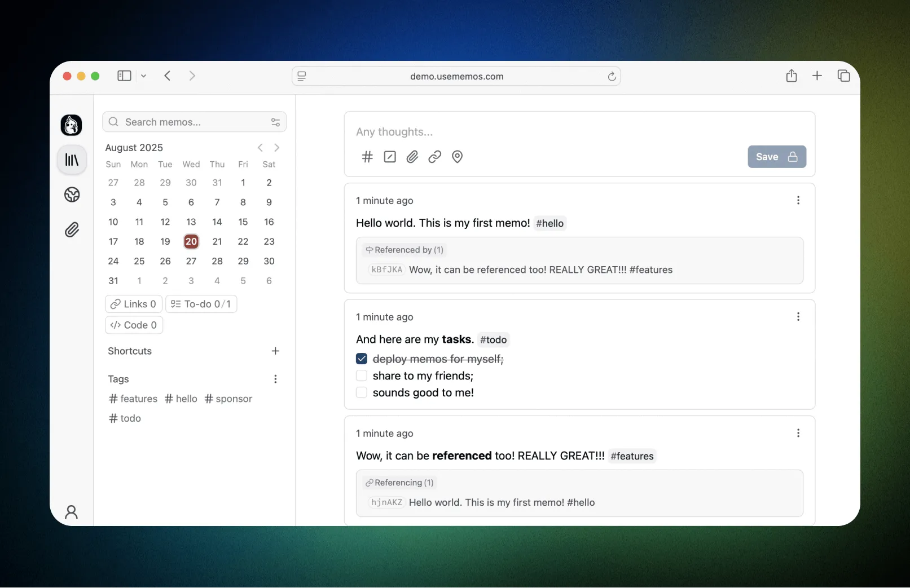Open search filter settings icon

(275, 122)
